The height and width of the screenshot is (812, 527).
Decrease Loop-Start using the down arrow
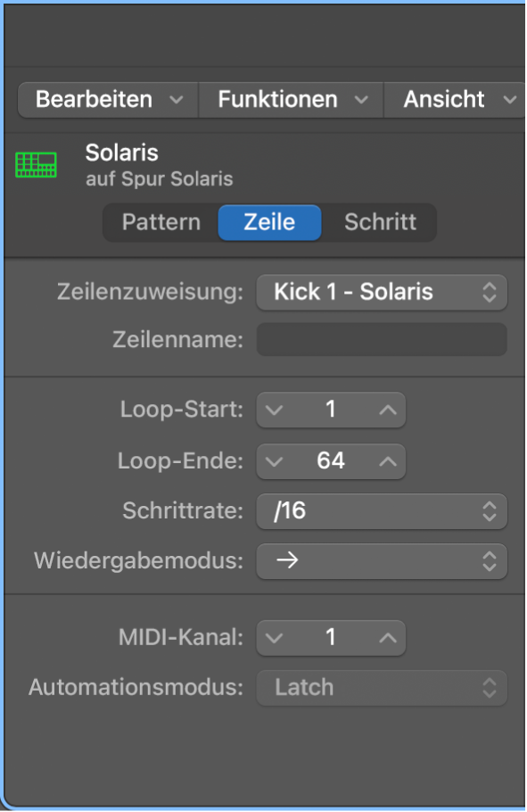tap(276, 410)
